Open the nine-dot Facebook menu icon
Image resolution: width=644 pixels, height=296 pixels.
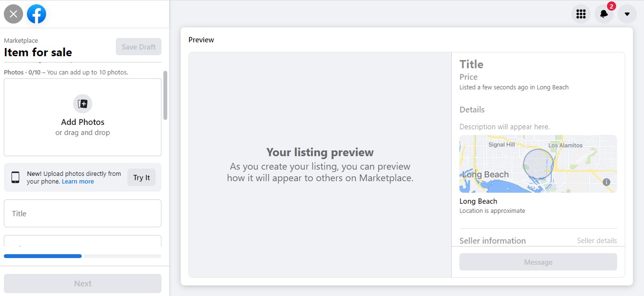(x=581, y=14)
